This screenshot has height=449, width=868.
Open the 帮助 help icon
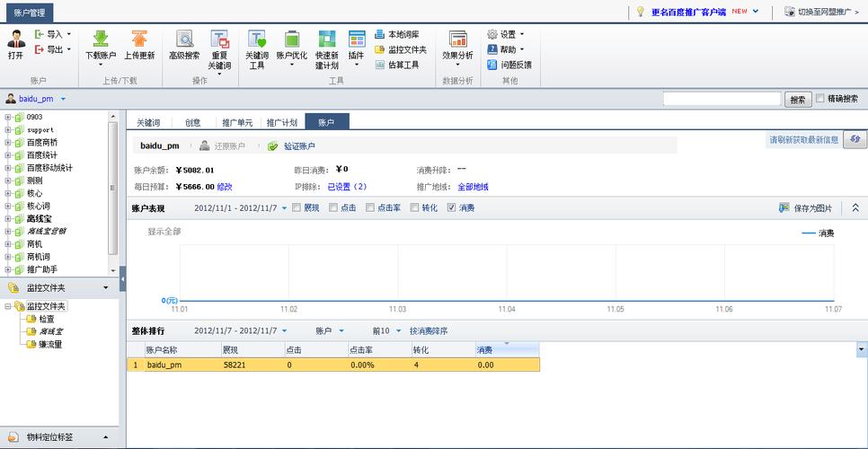(492, 49)
